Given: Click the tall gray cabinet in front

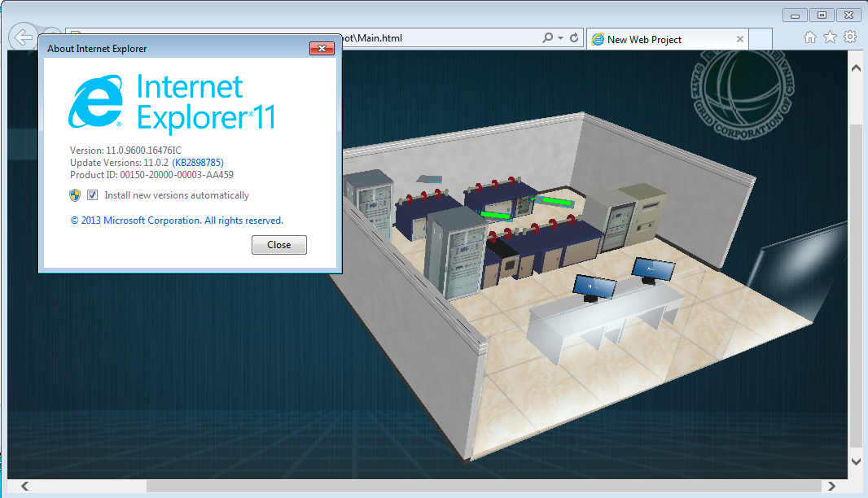Looking at the screenshot, I should (457, 253).
